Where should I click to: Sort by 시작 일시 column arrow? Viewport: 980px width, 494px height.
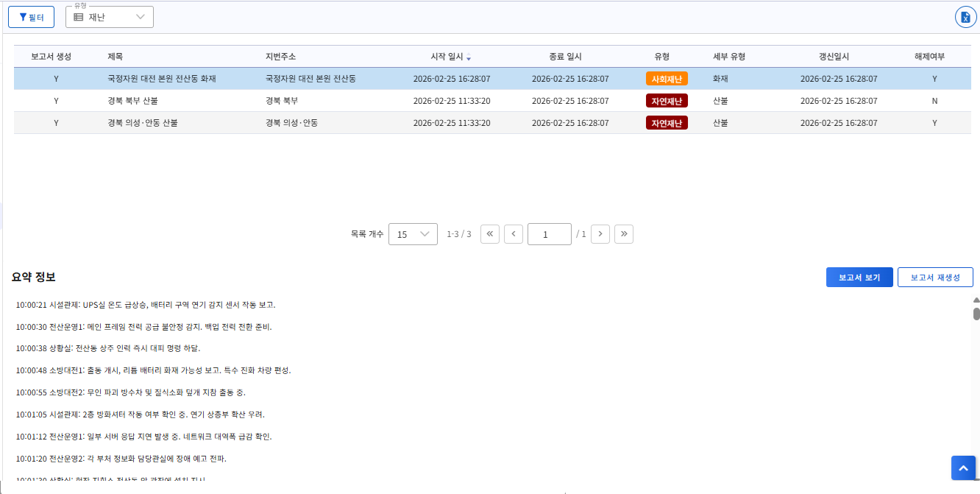(x=469, y=57)
